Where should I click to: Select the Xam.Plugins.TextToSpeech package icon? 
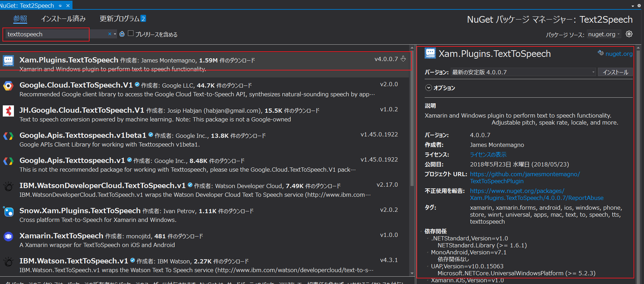(x=8, y=61)
